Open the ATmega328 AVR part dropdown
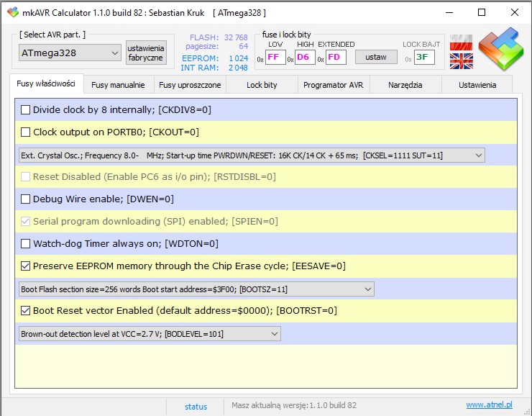Viewport: 532px width, 416px height. coord(70,53)
